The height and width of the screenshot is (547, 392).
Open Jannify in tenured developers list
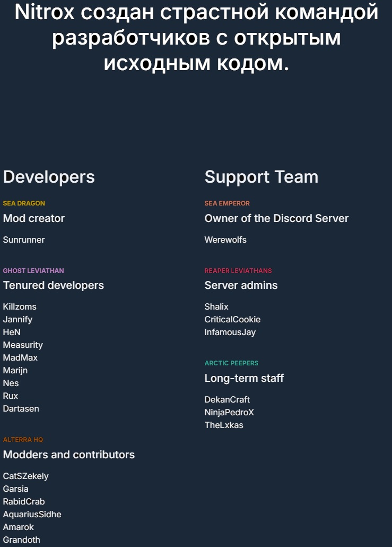(x=18, y=320)
